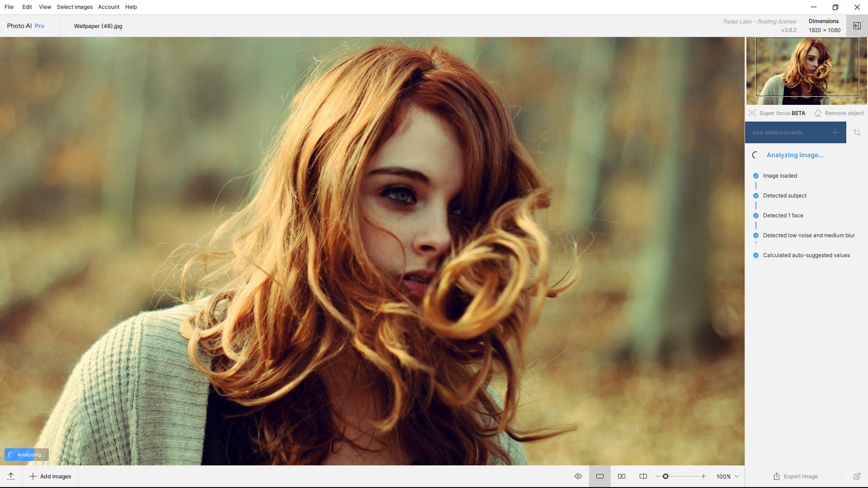Click the Analyzing... status badge
The image size is (868, 488).
pyautogui.click(x=27, y=455)
